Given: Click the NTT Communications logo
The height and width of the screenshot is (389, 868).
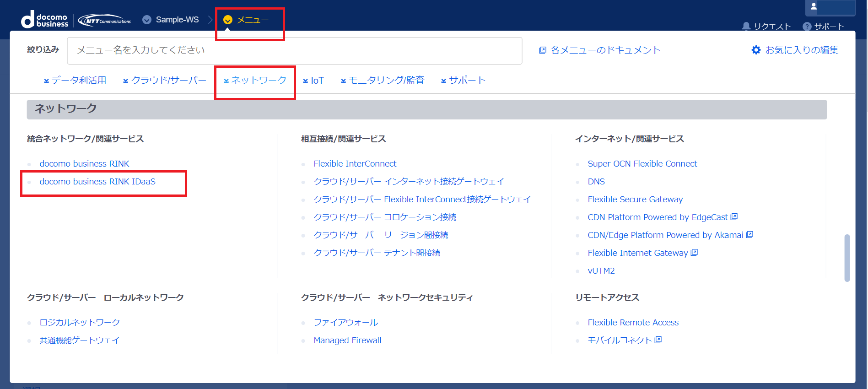Looking at the screenshot, I should pyautogui.click(x=105, y=20).
